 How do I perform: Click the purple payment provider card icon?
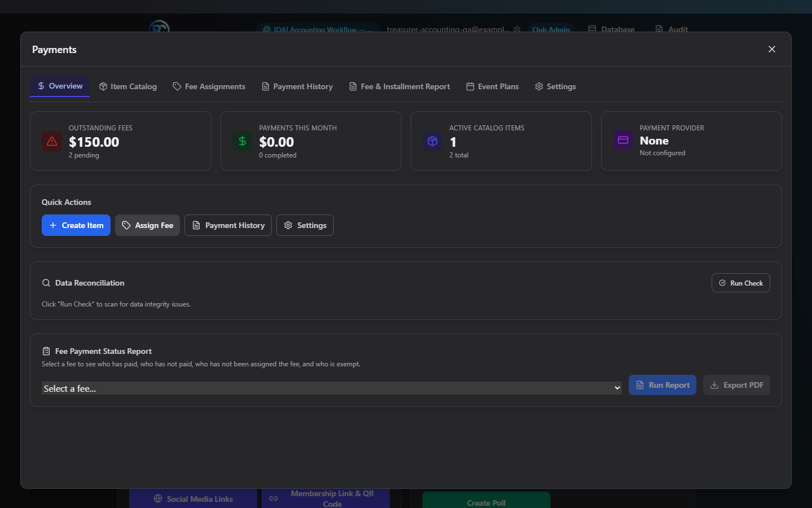point(623,140)
